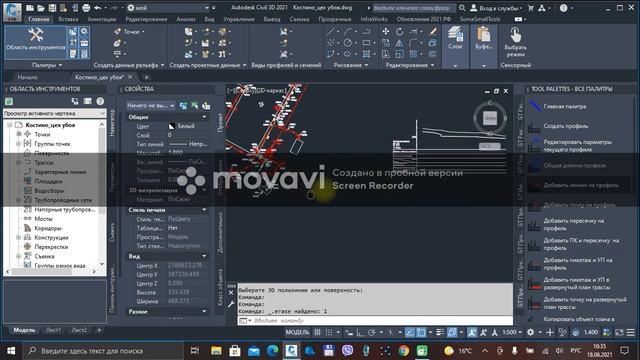
Task: Select the Line tool in Рисование panel
Action: click(331, 31)
